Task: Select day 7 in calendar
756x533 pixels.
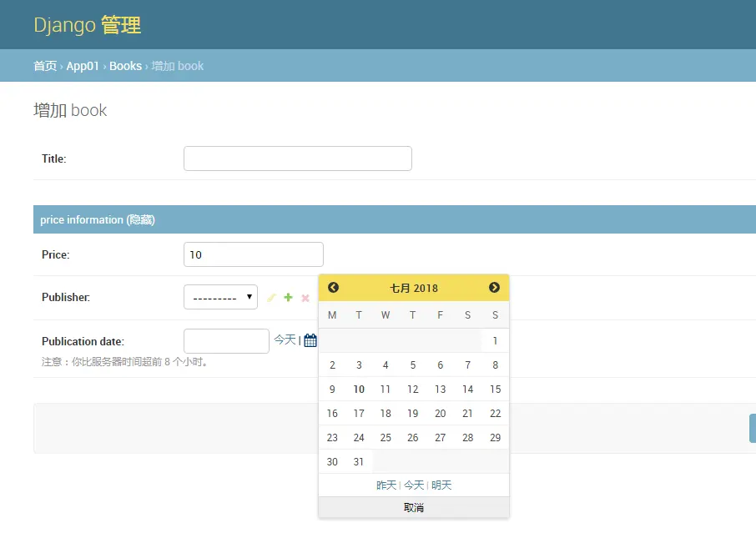Action: 467,365
